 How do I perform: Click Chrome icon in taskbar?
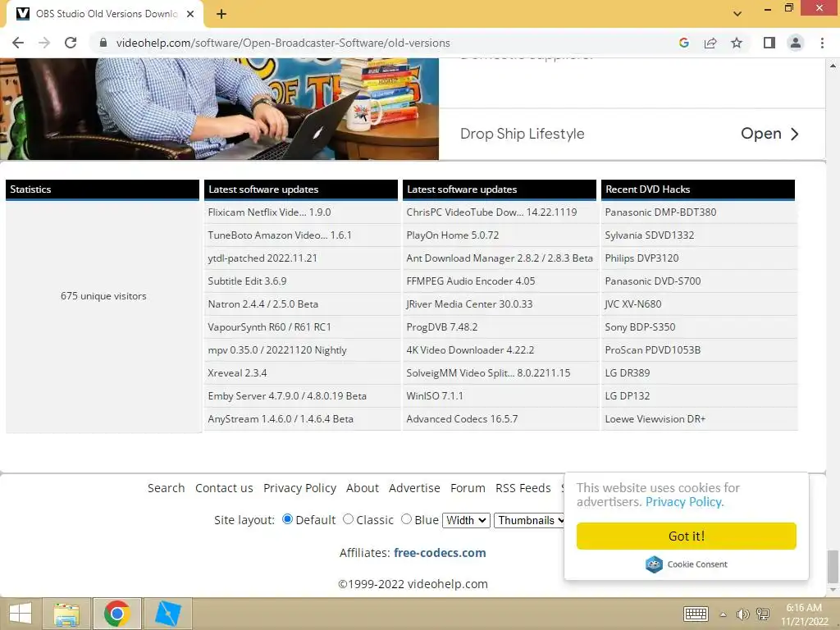click(116, 614)
